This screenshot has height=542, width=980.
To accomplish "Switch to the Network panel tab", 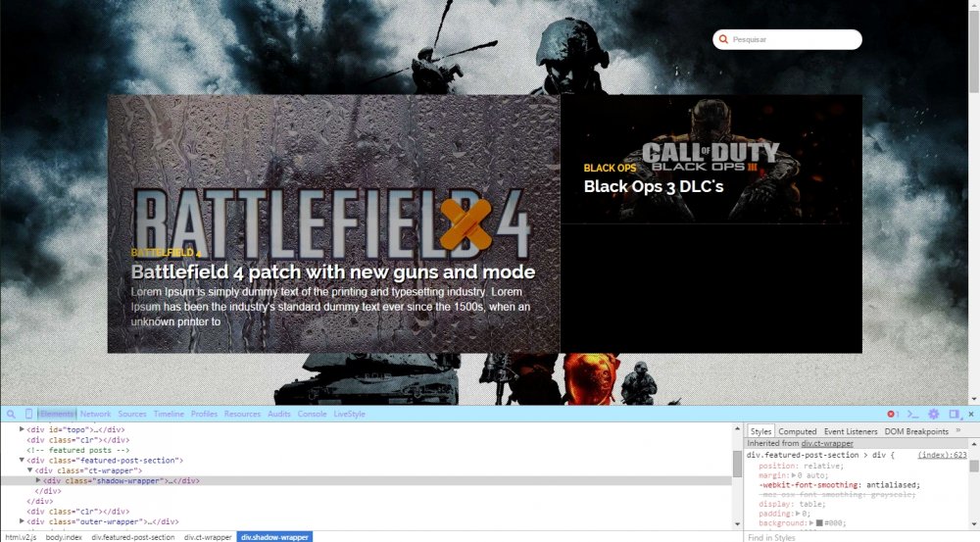I will tap(95, 415).
